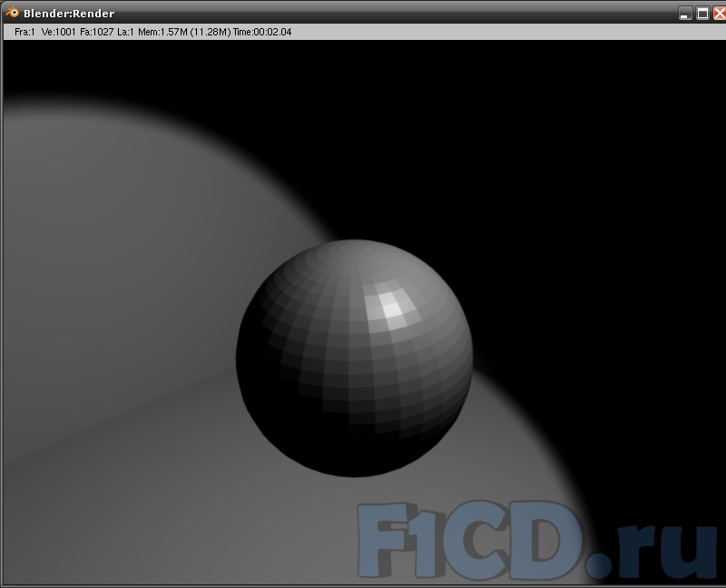Screen dimensions: 726x588
Task: Click the Blender logo icon in title bar
Action: coord(12,13)
